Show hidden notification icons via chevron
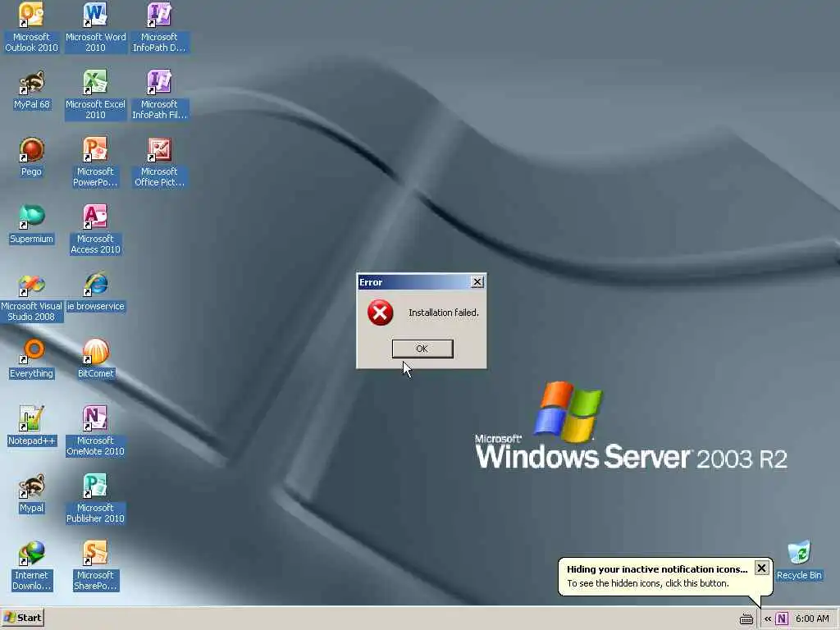Image resolution: width=840 pixels, height=630 pixels. coord(767,619)
